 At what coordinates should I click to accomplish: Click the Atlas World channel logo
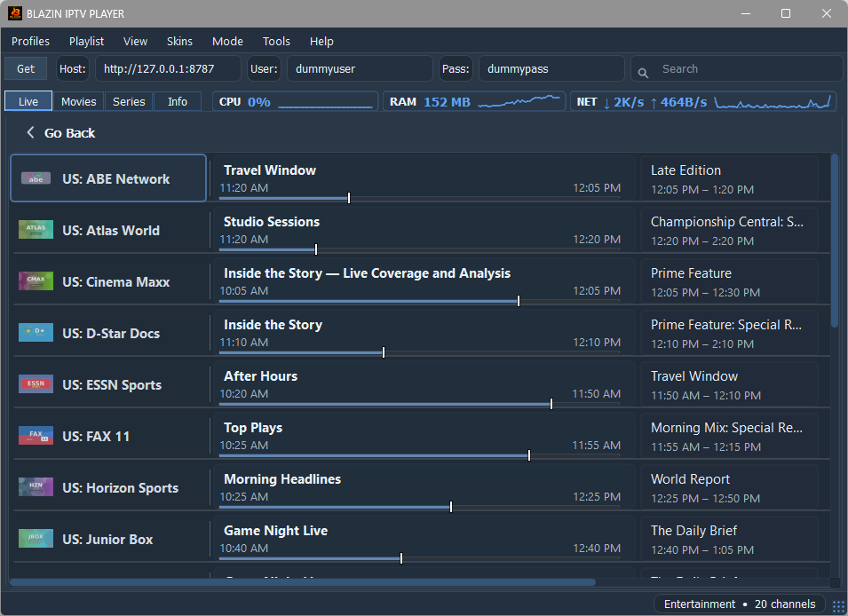36,230
